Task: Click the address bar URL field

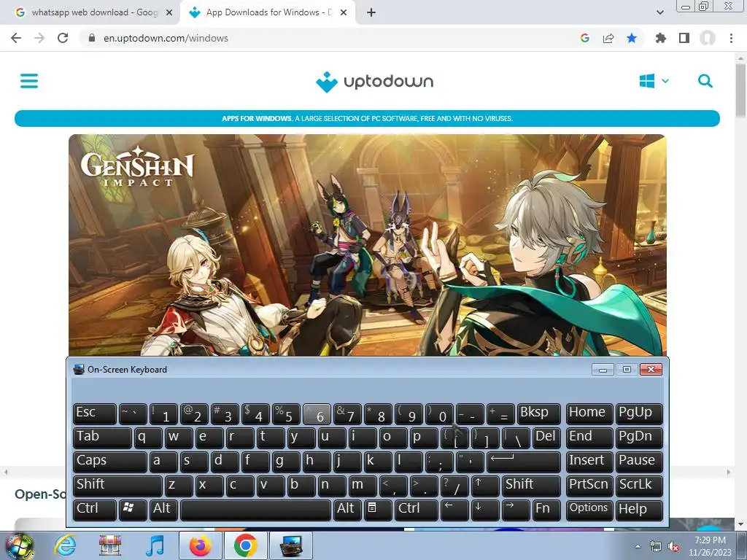Action: point(329,38)
